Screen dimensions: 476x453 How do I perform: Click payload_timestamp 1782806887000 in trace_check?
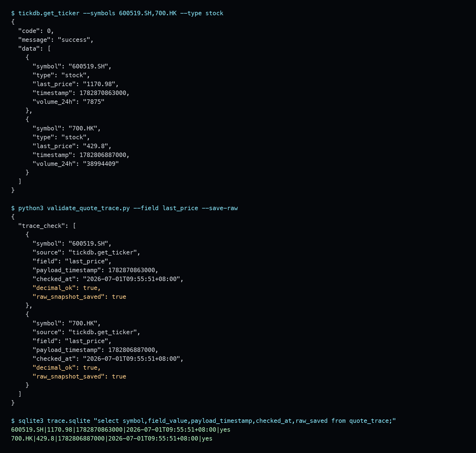[95, 350]
